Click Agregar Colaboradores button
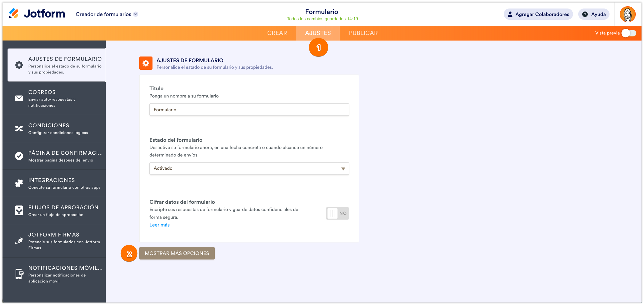Viewport: 644px width, 305px height. (538, 14)
